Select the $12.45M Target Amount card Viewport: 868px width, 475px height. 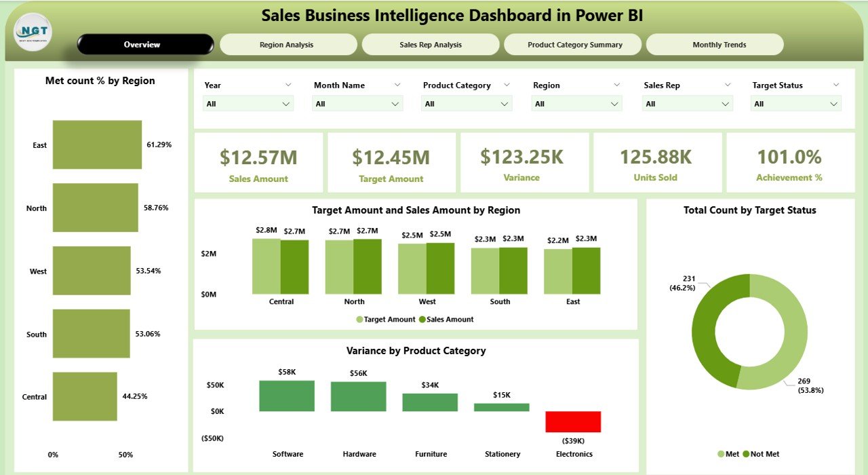click(x=391, y=162)
